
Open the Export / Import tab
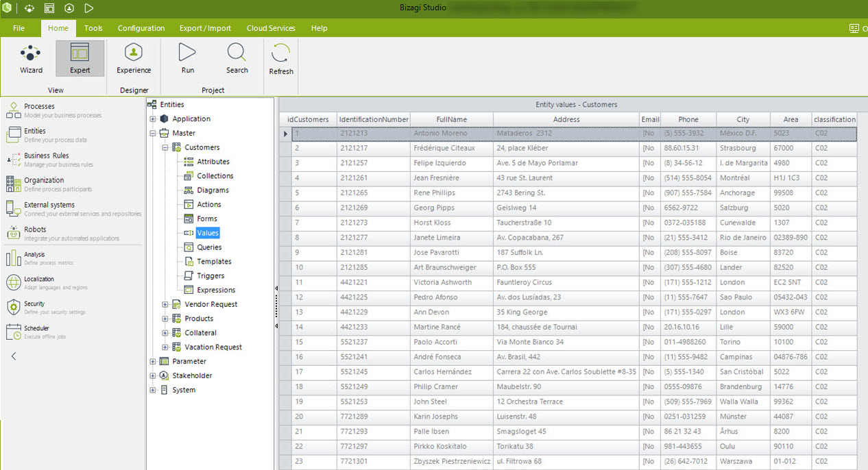[205, 28]
